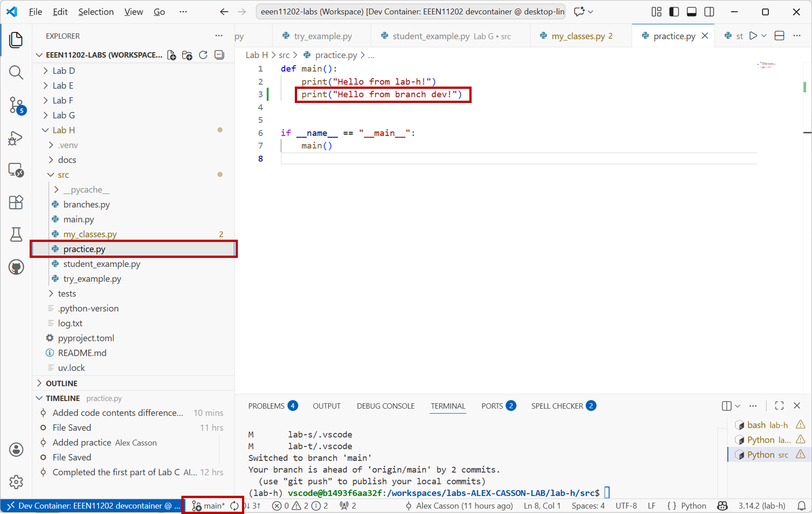Viewport: 812px width, 514px height.
Task: Open the Extensions view
Action: (x=16, y=202)
